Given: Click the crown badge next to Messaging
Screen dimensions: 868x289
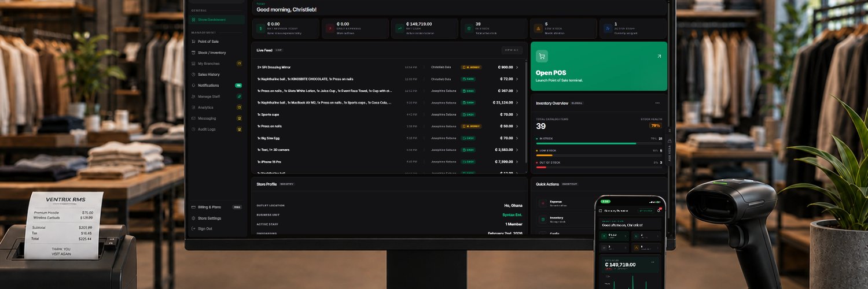Looking at the screenshot, I should 239,118.
